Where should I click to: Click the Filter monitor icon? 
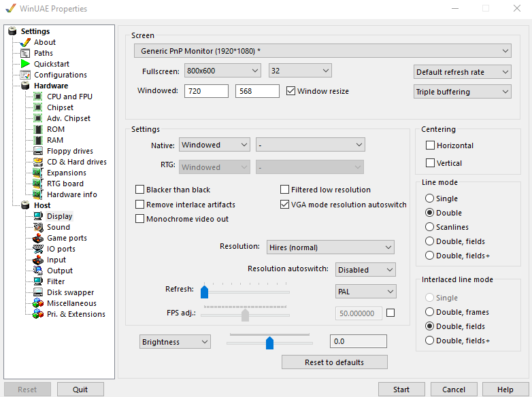(x=38, y=281)
